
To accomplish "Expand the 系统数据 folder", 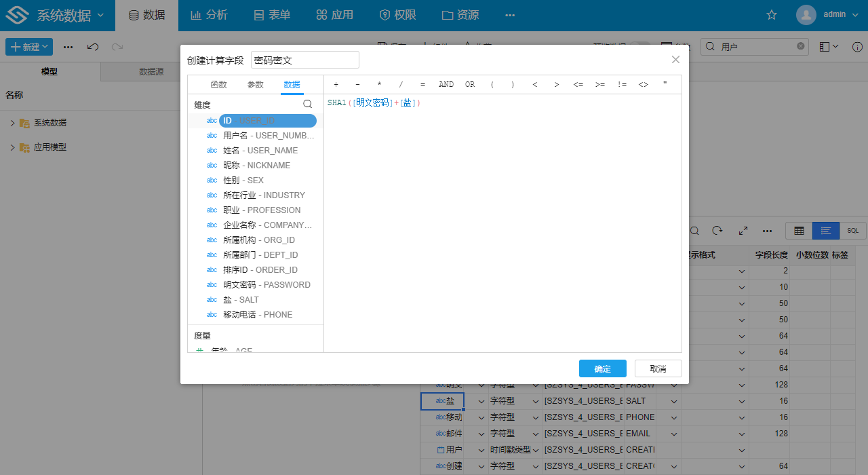I will click(x=12, y=123).
